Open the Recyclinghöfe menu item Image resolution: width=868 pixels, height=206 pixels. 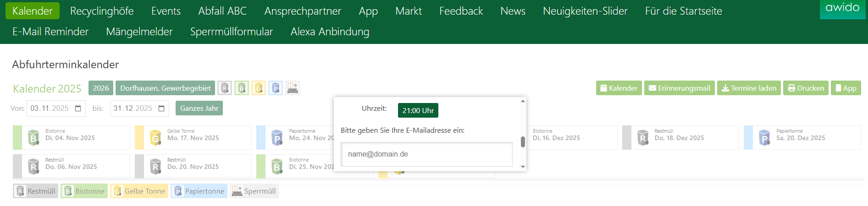pos(102,11)
